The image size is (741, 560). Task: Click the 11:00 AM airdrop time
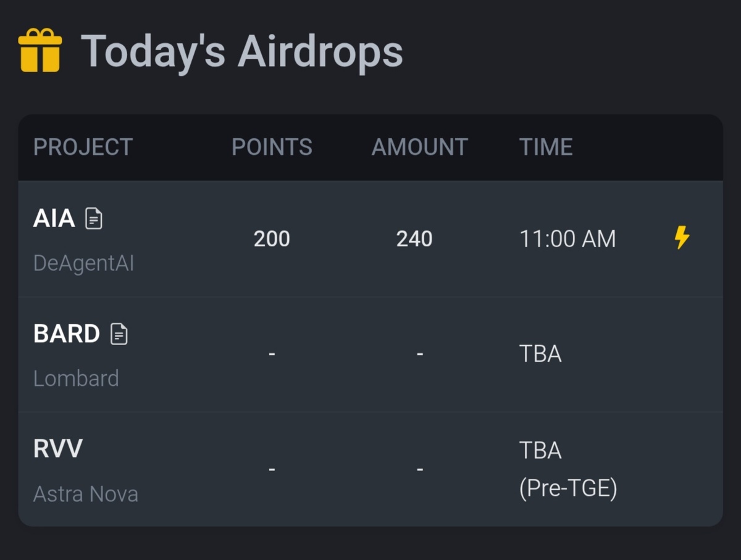[x=567, y=239]
